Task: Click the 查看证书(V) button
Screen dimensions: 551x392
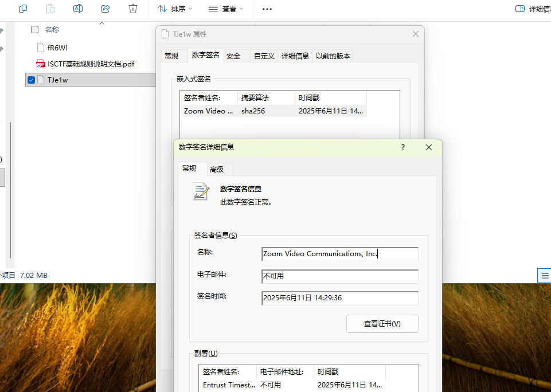Action: (382, 324)
